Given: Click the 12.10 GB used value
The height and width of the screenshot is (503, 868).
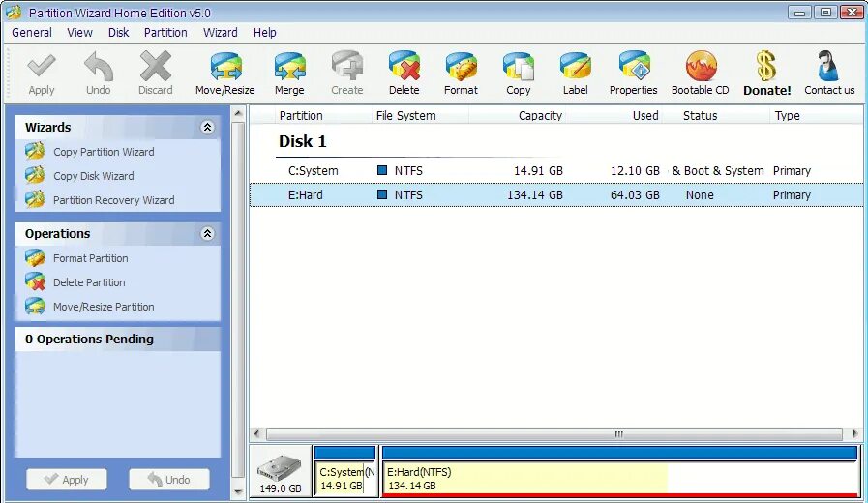Looking at the screenshot, I should tap(635, 171).
